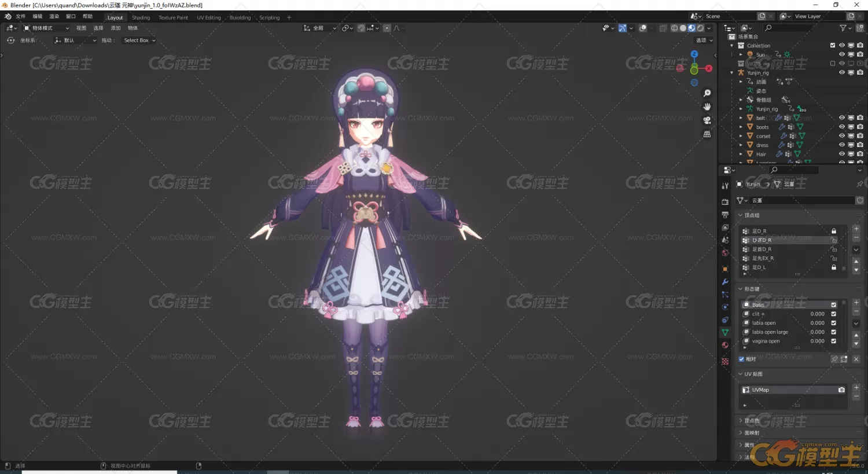The height and width of the screenshot is (474, 868).
Task: Open shading options dropdown arrow
Action: pos(709,28)
